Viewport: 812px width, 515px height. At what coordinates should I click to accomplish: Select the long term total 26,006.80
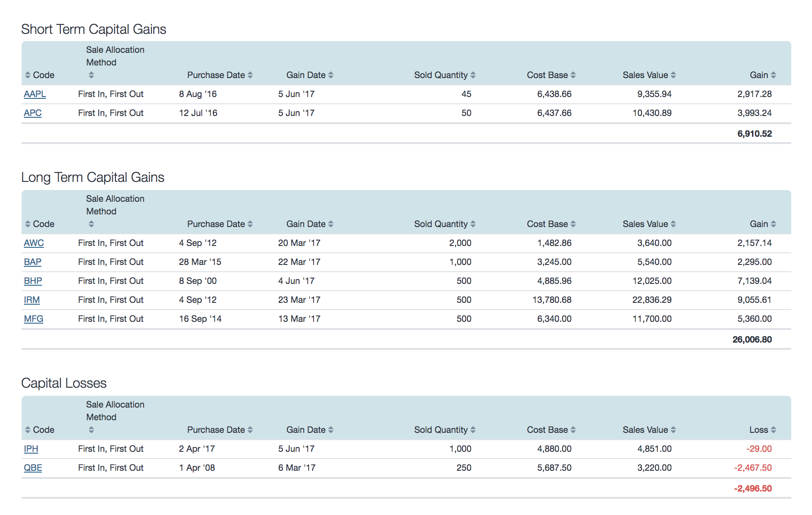coord(752,339)
